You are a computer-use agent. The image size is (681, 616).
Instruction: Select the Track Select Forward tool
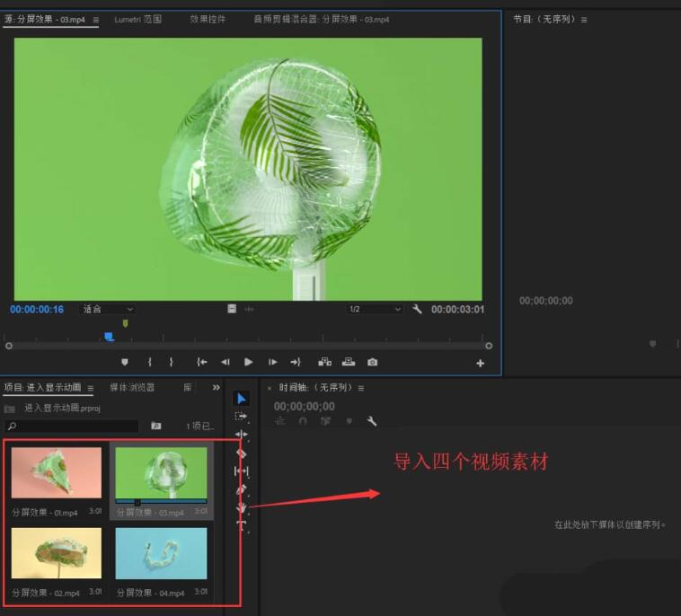coord(241,417)
